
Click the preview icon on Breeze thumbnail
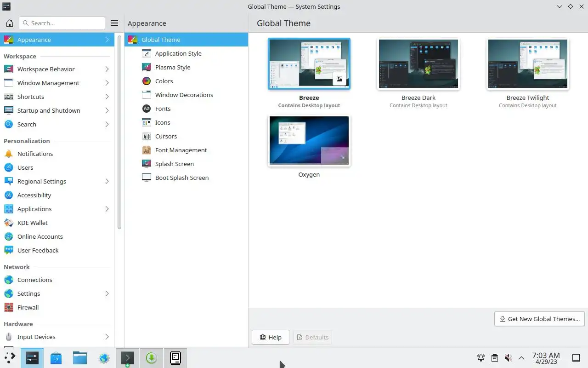point(339,79)
